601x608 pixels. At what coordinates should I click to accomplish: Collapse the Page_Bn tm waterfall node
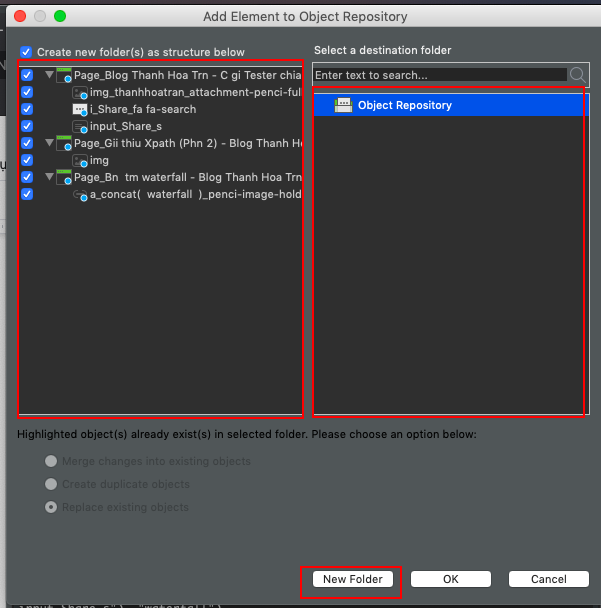49,177
